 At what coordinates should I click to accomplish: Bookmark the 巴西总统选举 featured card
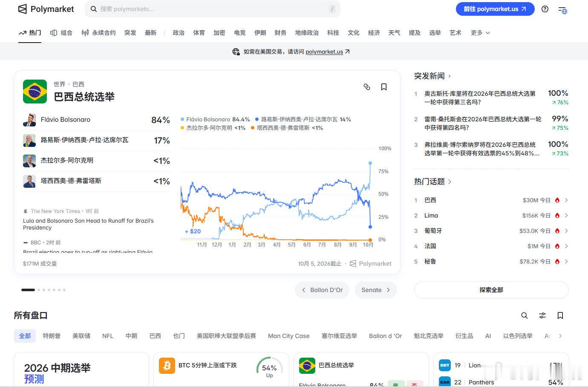click(384, 87)
